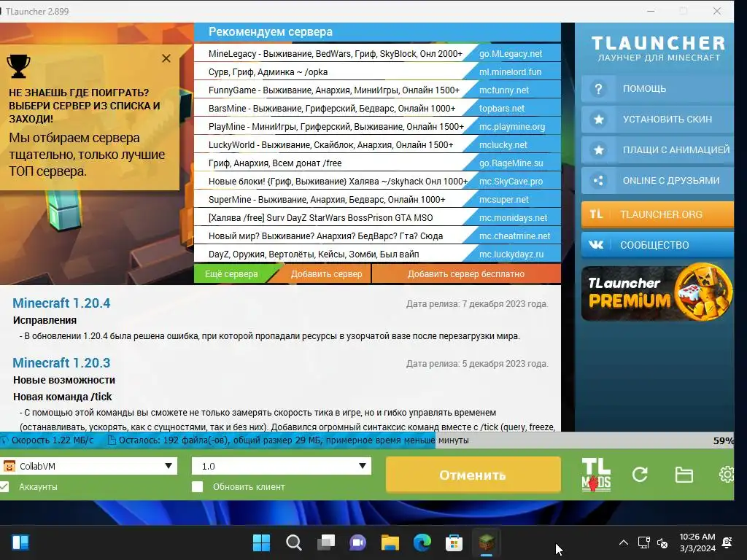Launch Microsoft Edge from the taskbar

pyautogui.click(x=422, y=542)
